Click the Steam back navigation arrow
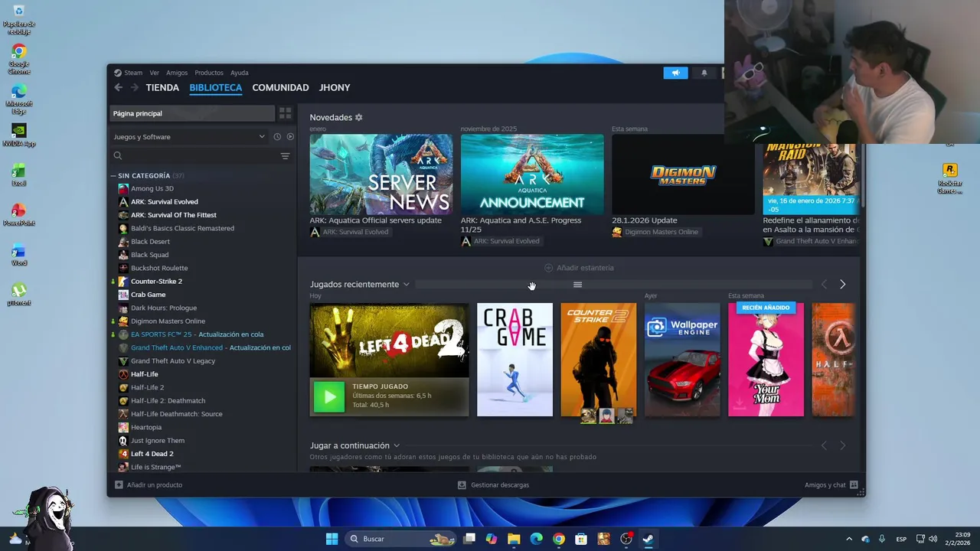This screenshot has height=551, width=980. coord(118,87)
